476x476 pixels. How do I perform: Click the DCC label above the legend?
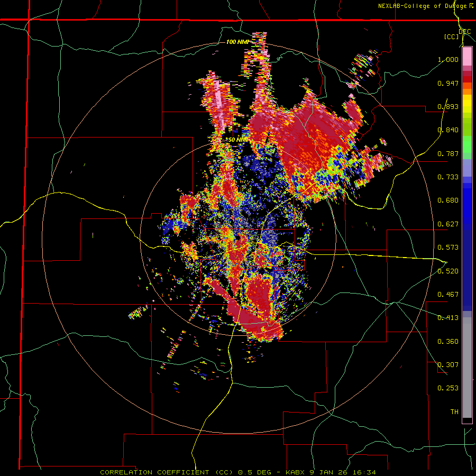point(465,32)
